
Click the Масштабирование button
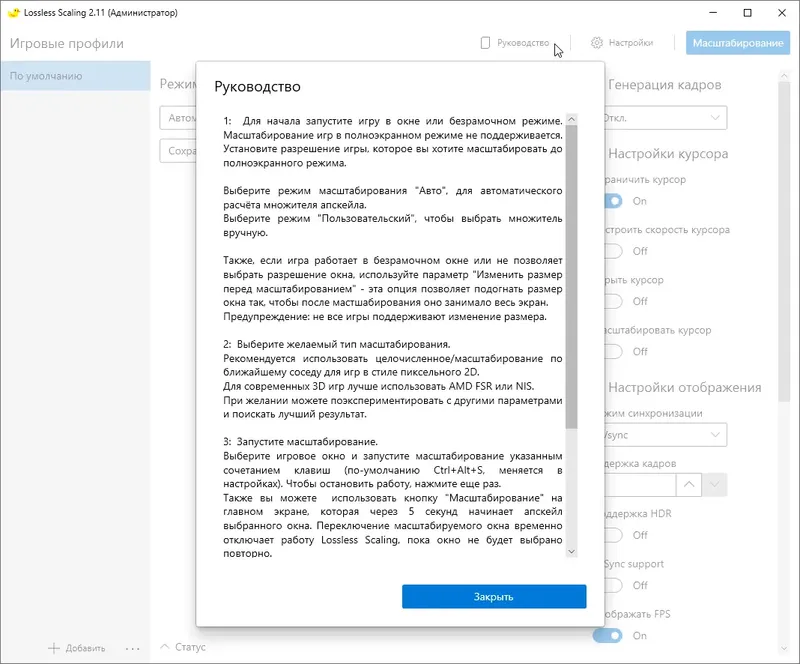click(738, 43)
